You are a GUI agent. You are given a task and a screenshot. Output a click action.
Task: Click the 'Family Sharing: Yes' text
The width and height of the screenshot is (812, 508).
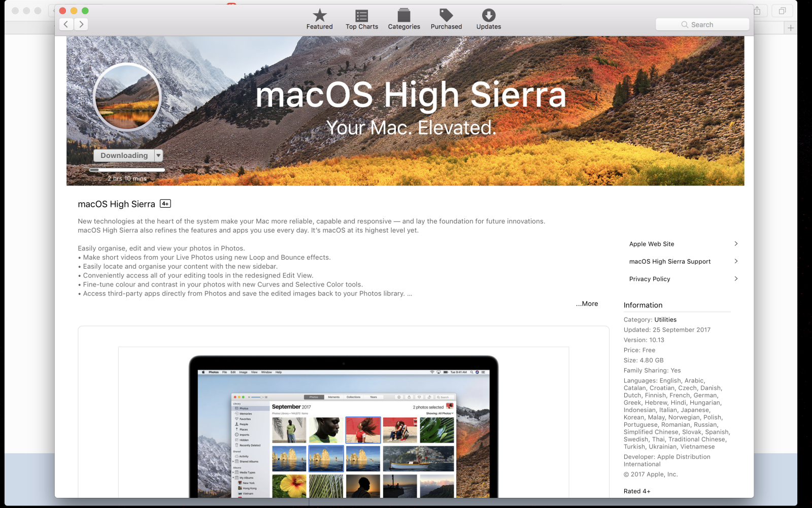(x=652, y=370)
